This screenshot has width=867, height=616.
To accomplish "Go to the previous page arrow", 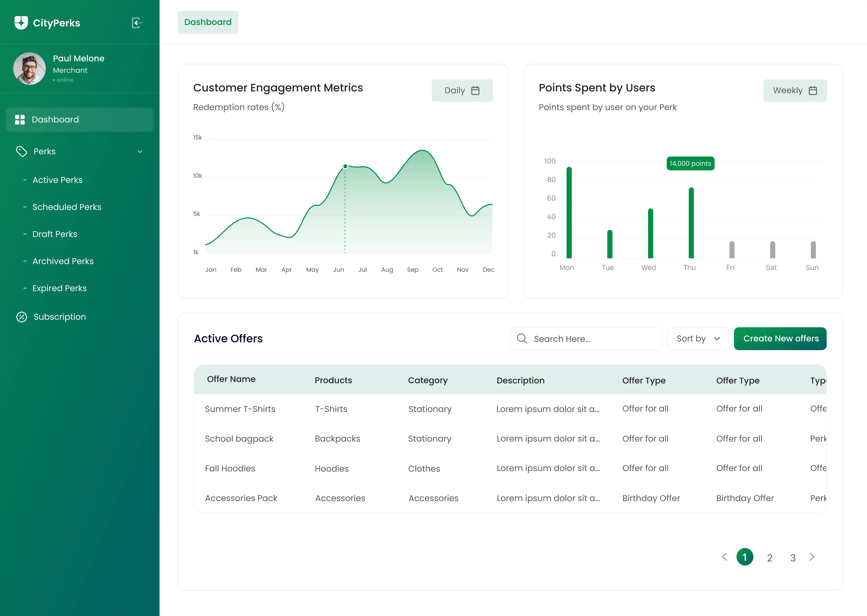I will point(724,557).
